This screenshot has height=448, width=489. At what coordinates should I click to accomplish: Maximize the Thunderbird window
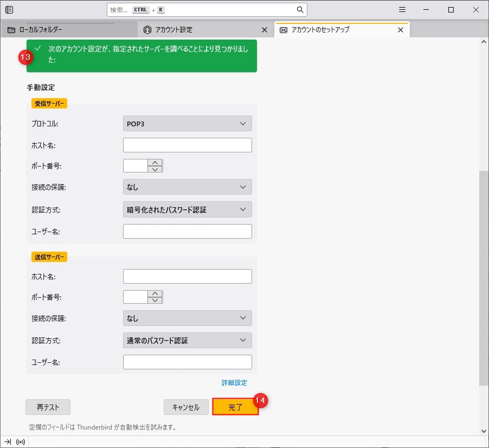coord(451,10)
